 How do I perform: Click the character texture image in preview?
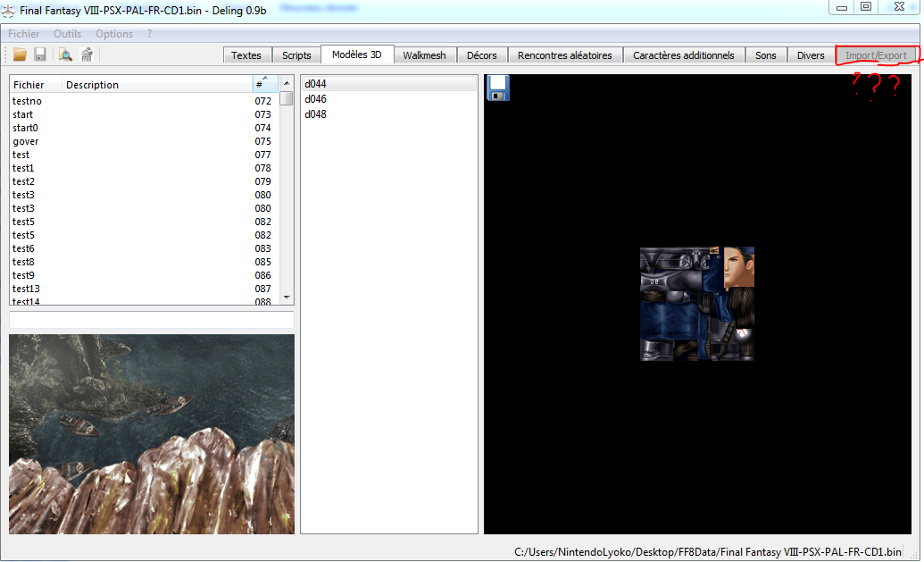click(x=697, y=304)
